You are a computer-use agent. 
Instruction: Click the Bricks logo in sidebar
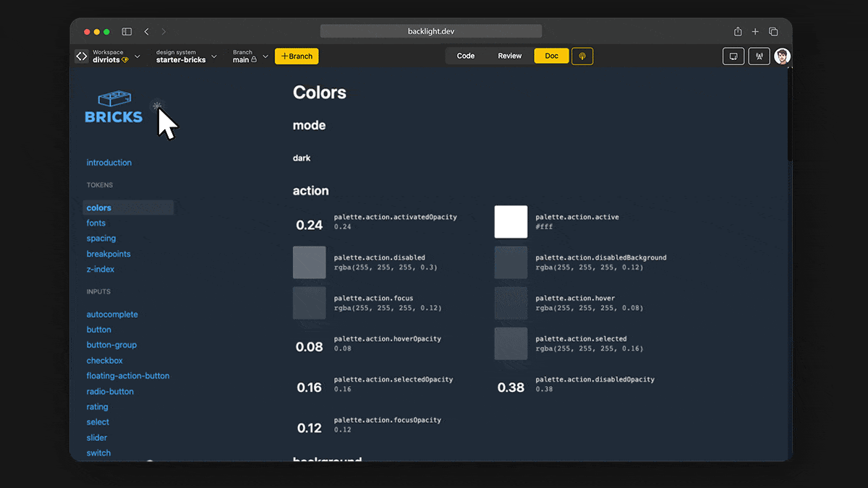coord(114,108)
